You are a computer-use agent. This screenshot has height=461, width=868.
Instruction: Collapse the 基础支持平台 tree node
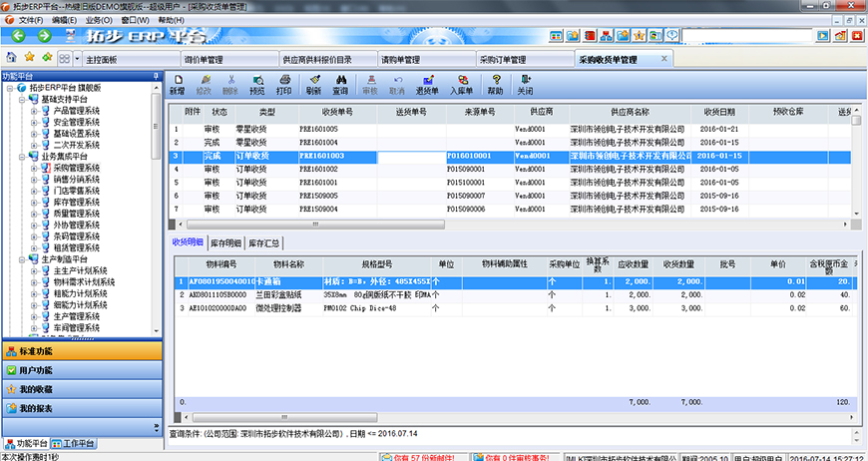(21, 100)
